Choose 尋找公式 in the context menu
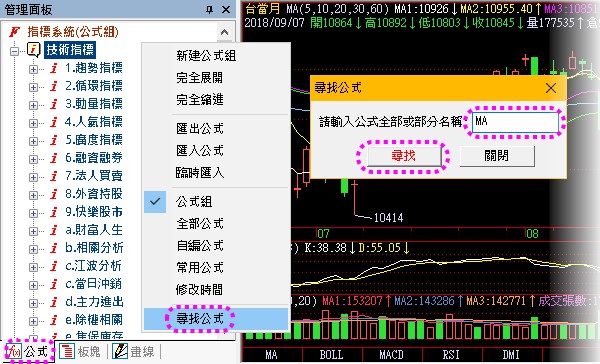The width and height of the screenshot is (600, 364). 200,318
